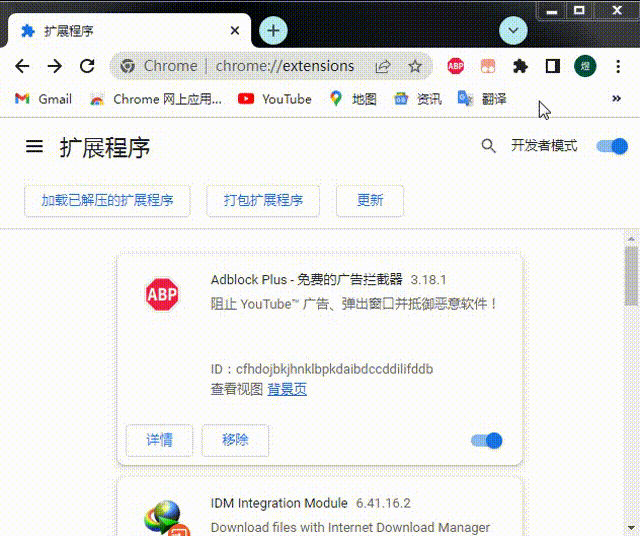Viewport: 640px width, 536px height.
Task: Click the search extensions magnifier icon
Action: [488, 146]
